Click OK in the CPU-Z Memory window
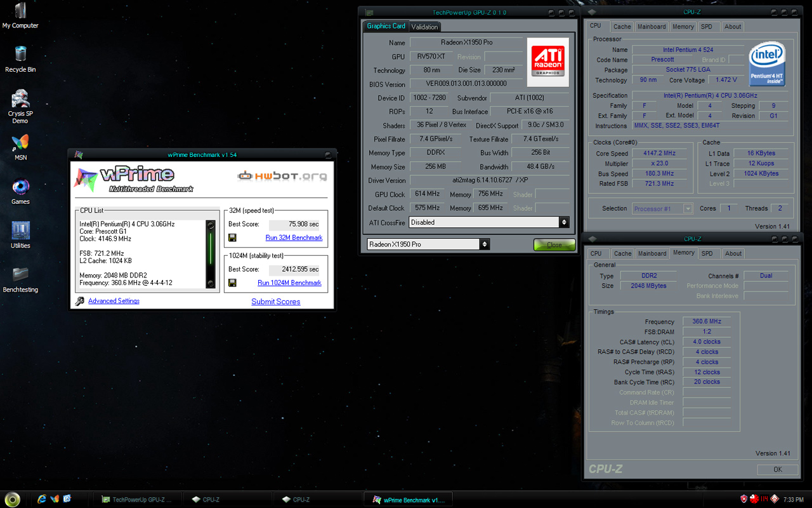 778,469
